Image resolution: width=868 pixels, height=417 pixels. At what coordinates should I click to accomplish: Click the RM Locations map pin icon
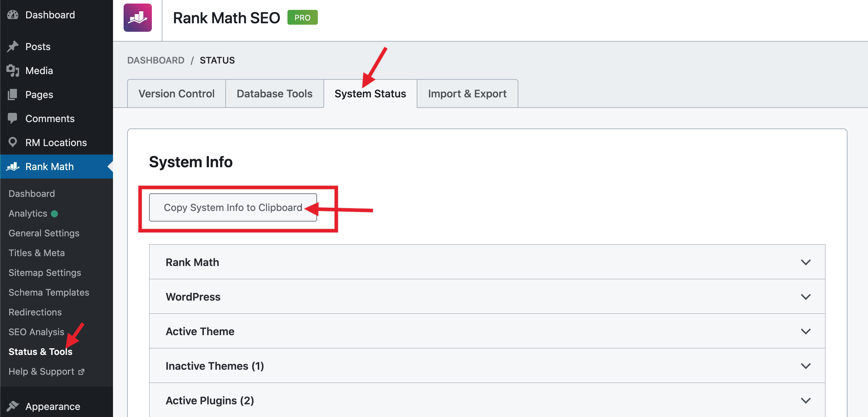click(13, 142)
